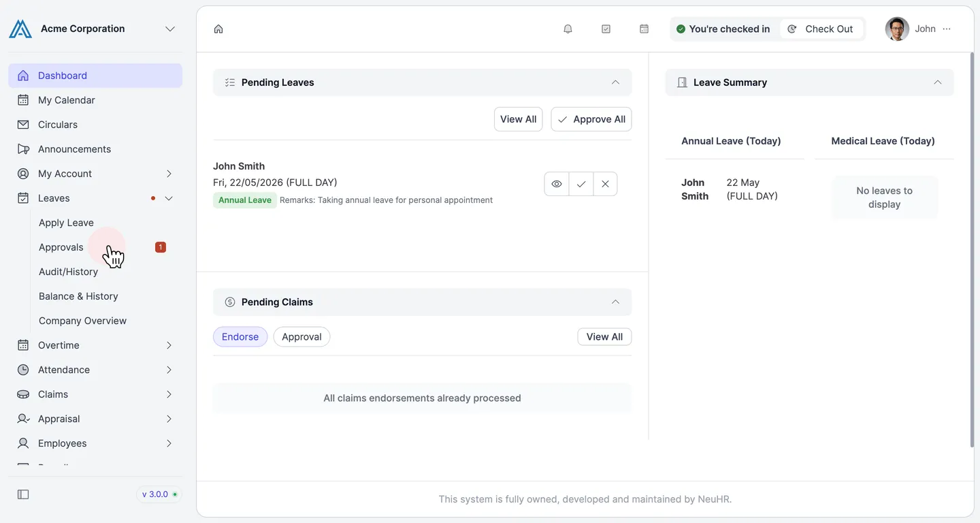
Task: Click John's profile avatar
Action: pyautogui.click(x=897, y=29)
